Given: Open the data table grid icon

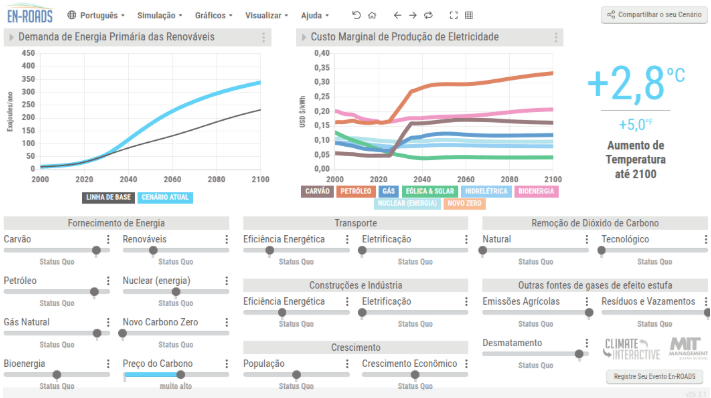Looking at the screenshot, I should [x=469, y=15].
